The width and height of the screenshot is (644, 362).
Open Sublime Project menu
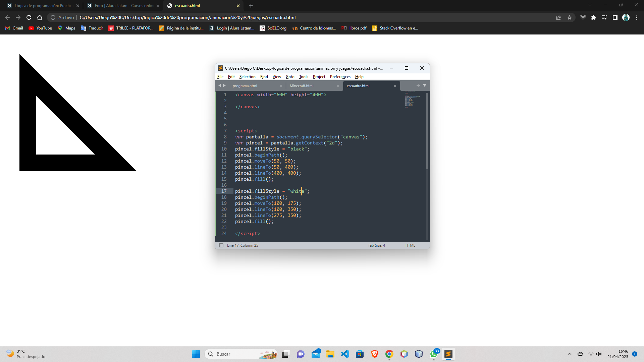point(319,77)
